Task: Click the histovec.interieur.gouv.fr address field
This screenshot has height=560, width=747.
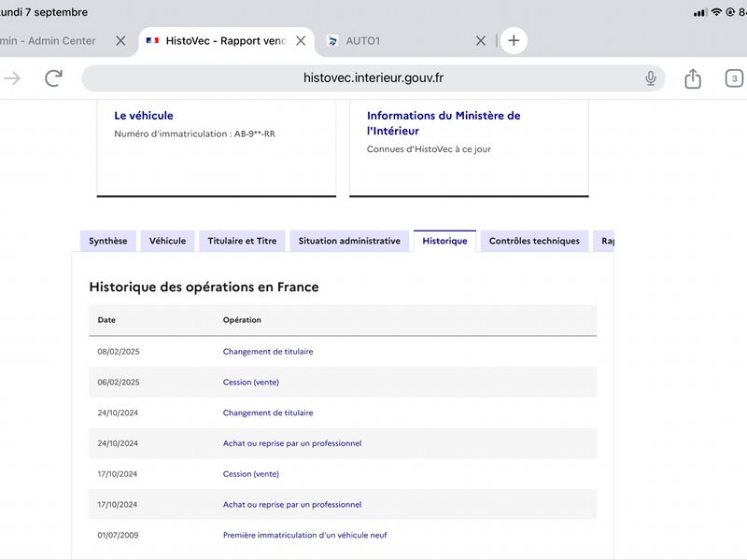Action: 373,78
